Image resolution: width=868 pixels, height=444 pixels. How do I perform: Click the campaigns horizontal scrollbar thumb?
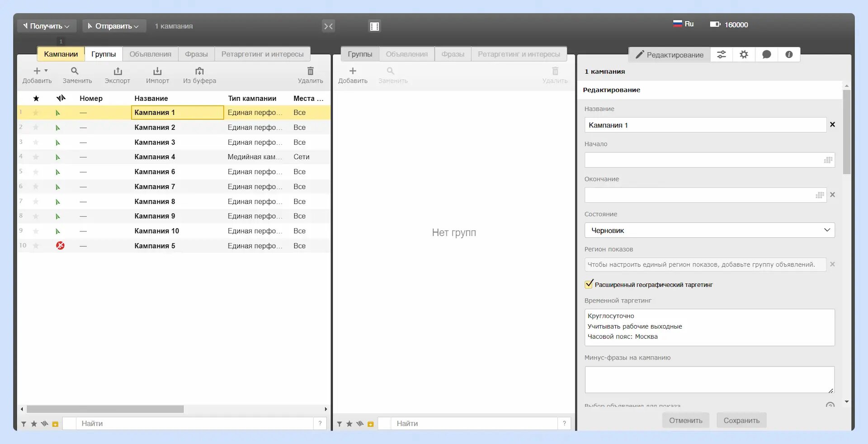[105, 409]
